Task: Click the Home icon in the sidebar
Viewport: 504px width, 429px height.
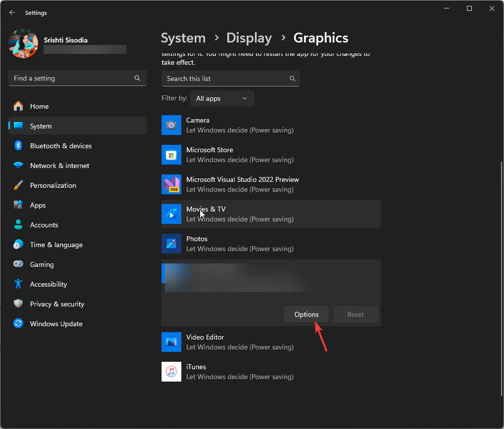Action: (x=19, y=106)
